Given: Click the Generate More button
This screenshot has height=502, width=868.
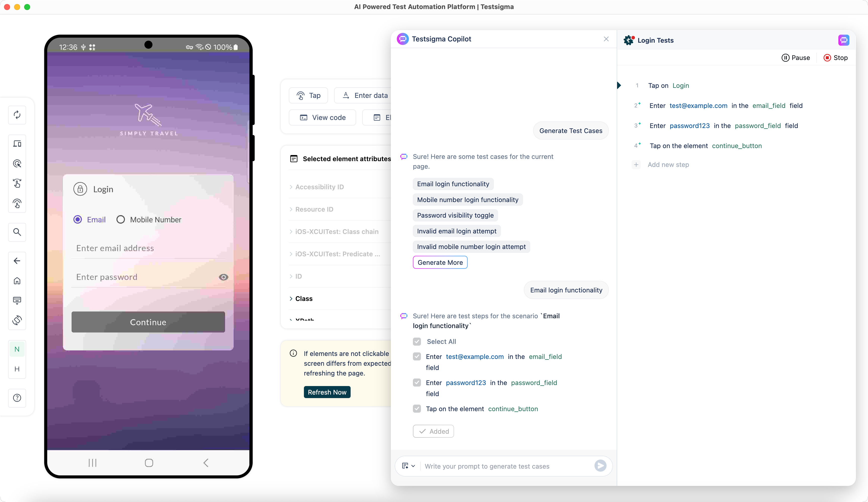Looking at the screenshot, I should (440, 262).
